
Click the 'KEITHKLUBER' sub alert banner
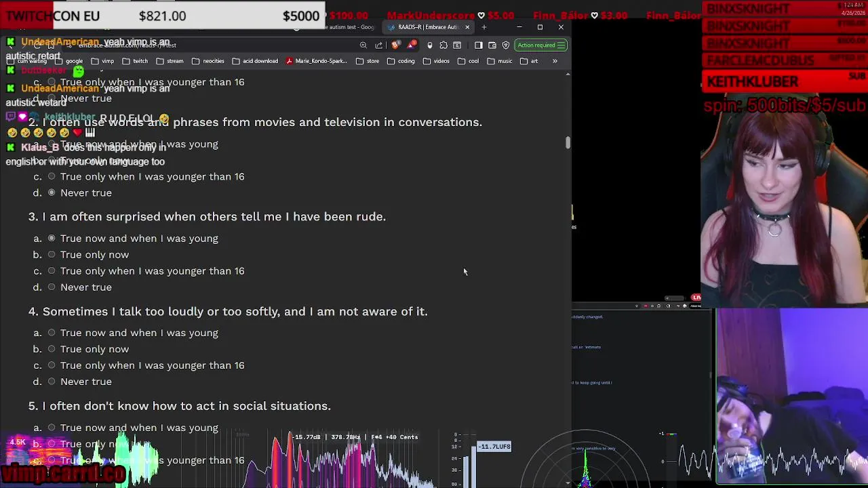pos(785,82)
